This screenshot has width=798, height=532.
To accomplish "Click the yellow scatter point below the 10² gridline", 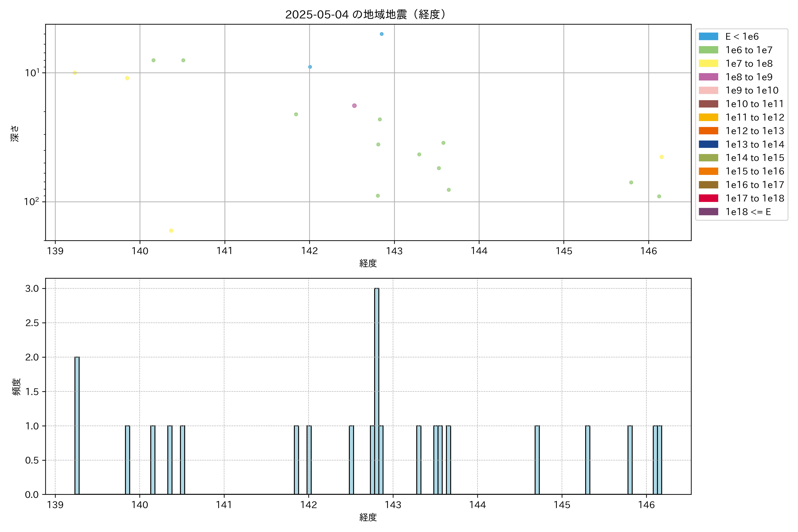I will point(171,231).
